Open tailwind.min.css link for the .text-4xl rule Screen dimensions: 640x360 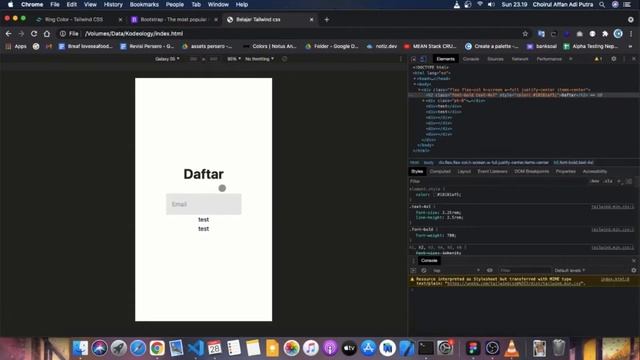point(613,207)
